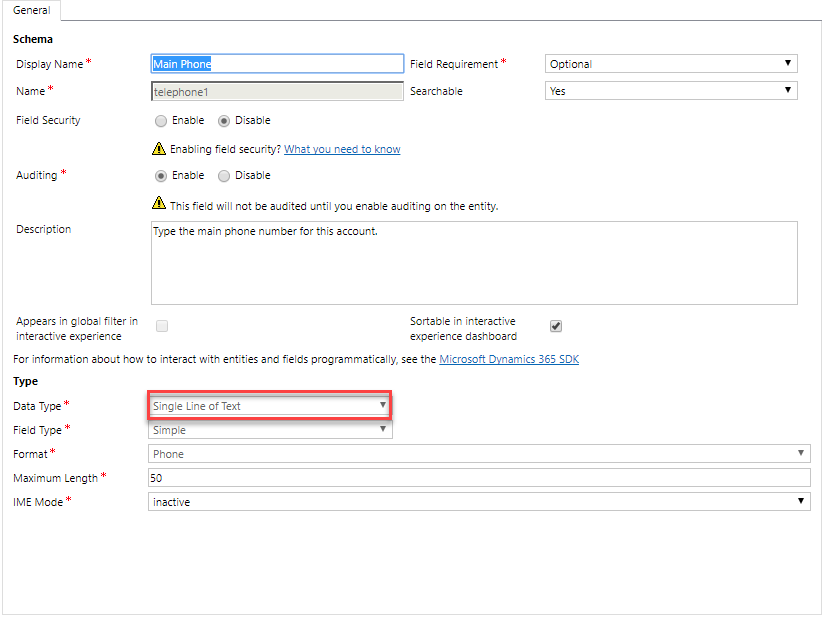Image resolution: width=822 pixels, height=618 pixels.
Task: Click the field security warning icon
Action: (158, 149)
